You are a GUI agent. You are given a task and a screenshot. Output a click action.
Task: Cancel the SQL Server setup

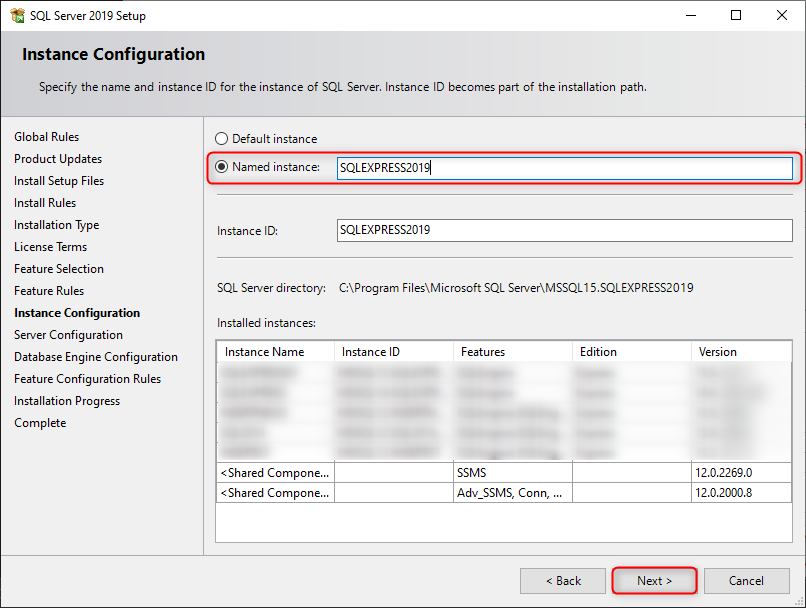(x=746, y=581)
